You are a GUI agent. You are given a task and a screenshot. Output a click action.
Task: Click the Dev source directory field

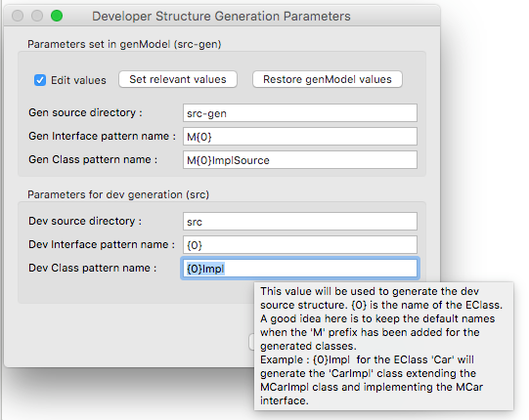[x=300, y=222]
